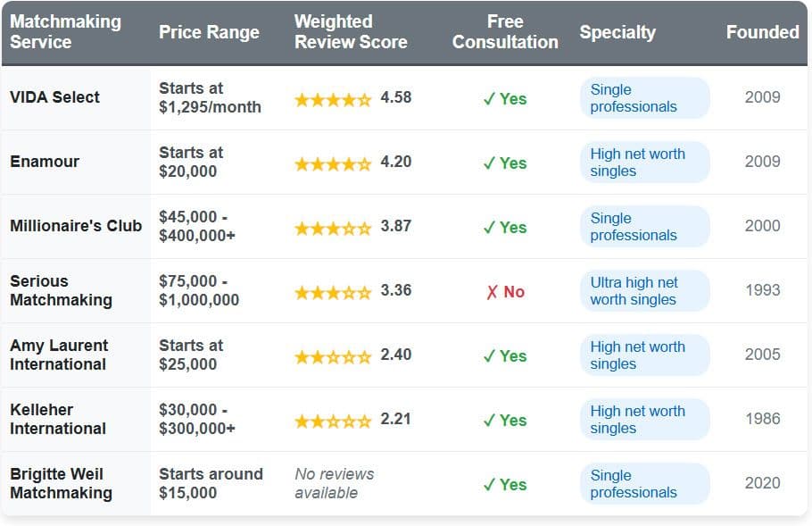Screen dimensions: 812x526
Task: Click Kelleher International star rating
Action: tap(333, 421)
